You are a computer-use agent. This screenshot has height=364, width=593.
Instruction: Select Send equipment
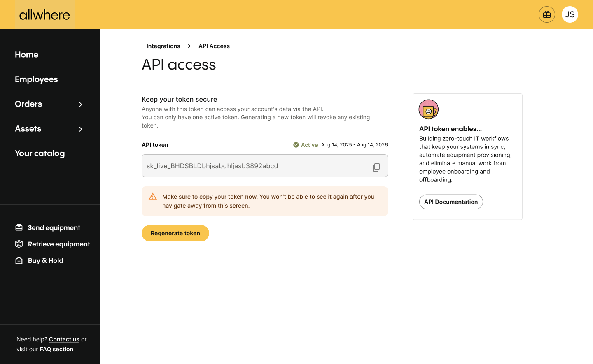click(x=54, y=227)
